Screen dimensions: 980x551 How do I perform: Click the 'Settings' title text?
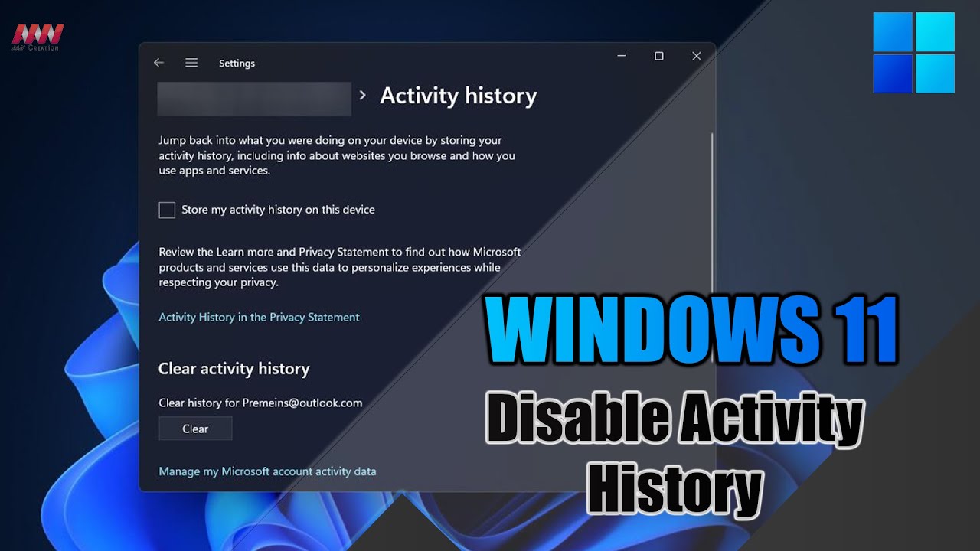[237, 64]
